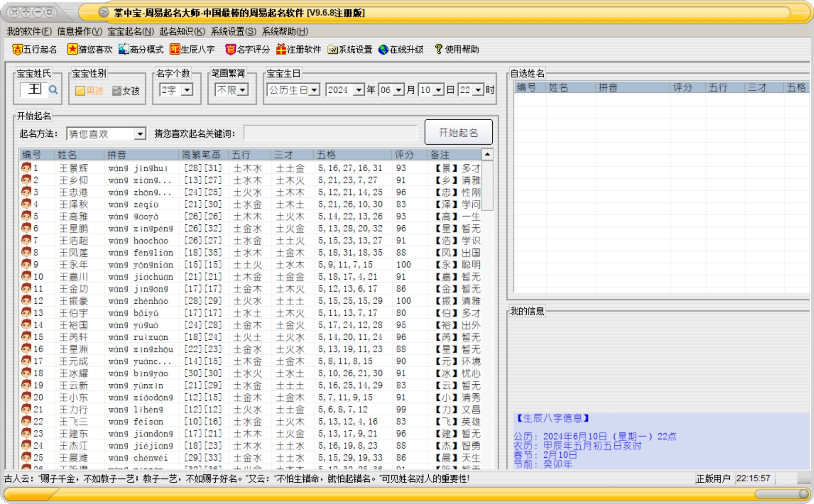Open the 系统设置 menu
This screenshot has height=504, width=814.
233,31
